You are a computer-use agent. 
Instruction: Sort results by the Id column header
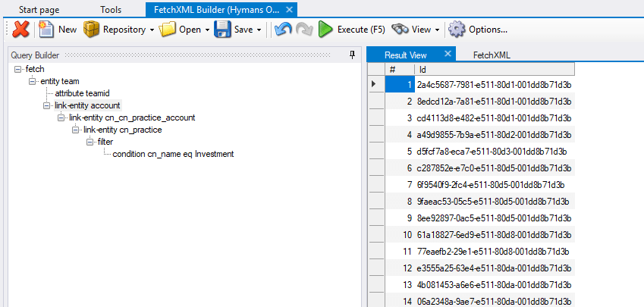point(493,70)
